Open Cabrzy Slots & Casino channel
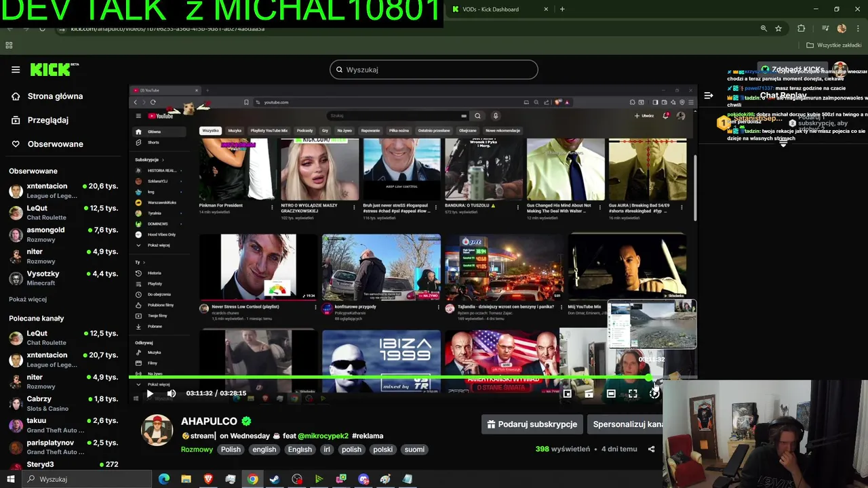This screenshot has height=488, width=868. tap(63, 403)
